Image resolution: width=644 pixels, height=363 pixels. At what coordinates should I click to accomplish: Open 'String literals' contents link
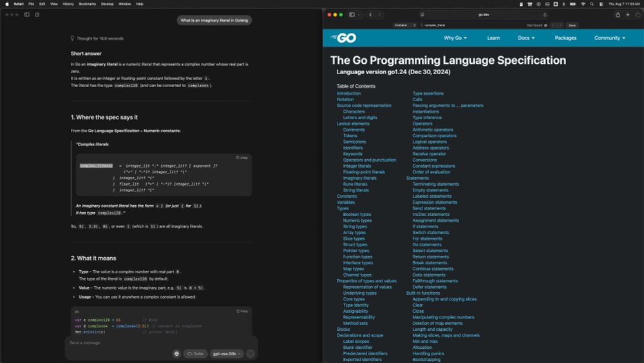[356, 190]
